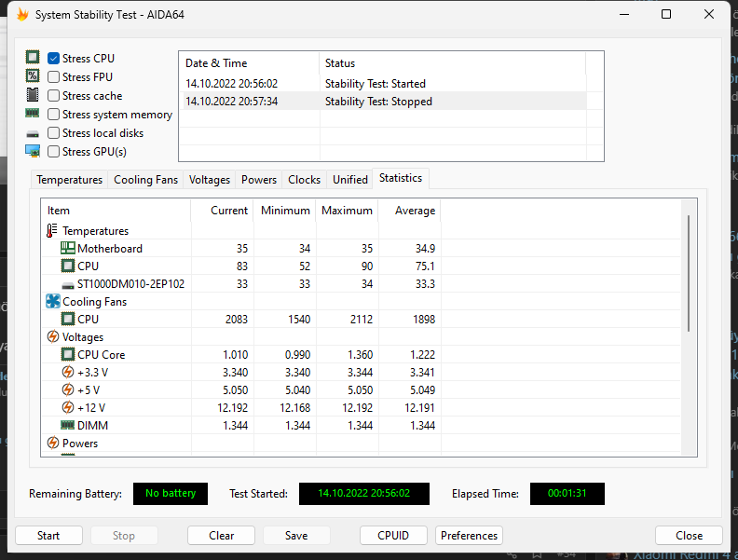Click the Motherboard row icon
738x560 pixels.
[68, 248]
